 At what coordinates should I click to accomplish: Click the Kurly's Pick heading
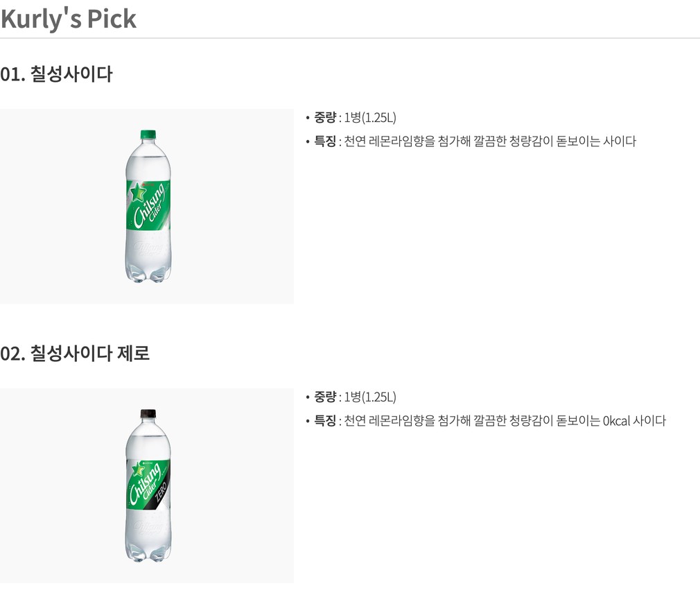[69, 19]
